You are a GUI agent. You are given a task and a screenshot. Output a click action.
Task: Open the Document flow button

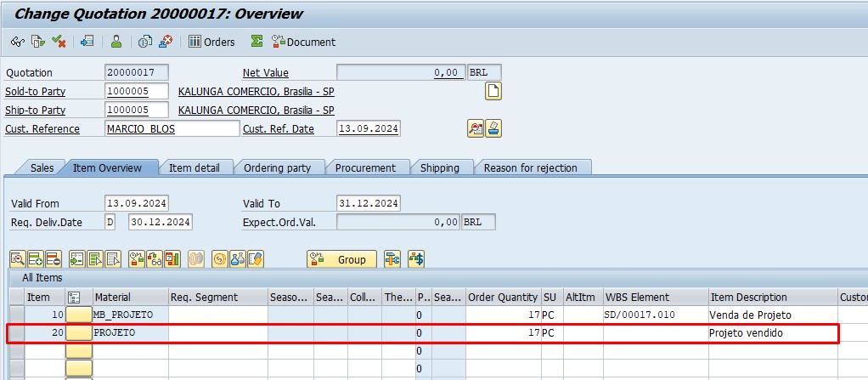click(x=303, y=42)
